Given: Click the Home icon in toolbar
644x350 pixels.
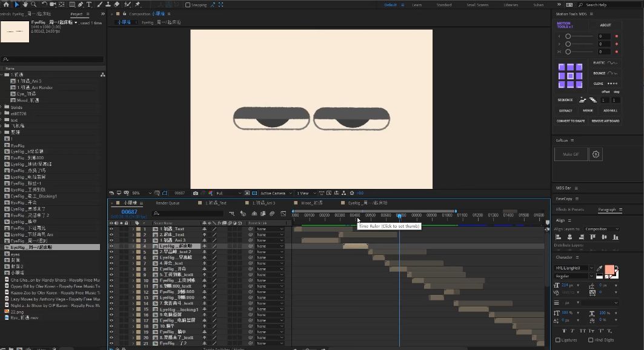Looking at the screenshot, I should (6, 4).
